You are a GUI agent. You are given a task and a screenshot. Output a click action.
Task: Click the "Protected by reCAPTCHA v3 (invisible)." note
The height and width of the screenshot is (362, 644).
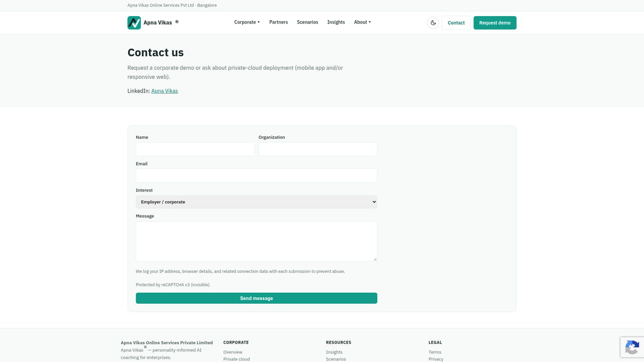(173, 285)
